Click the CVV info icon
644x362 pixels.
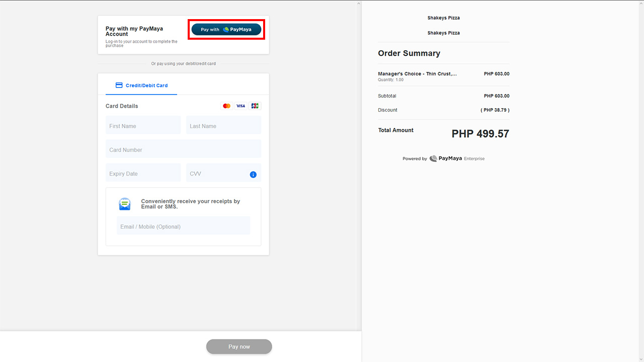pos(253,174)
